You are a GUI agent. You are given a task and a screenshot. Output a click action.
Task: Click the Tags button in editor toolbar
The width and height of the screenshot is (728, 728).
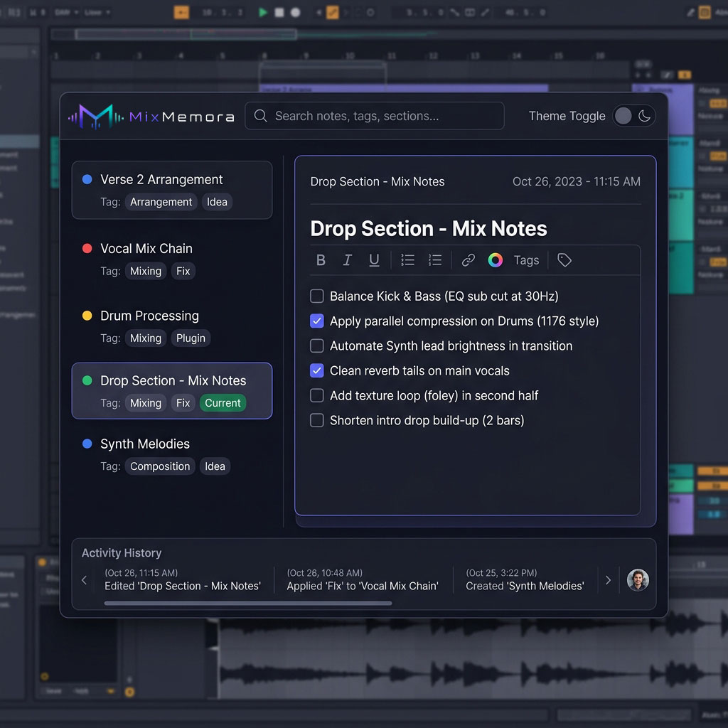point(526,260)
